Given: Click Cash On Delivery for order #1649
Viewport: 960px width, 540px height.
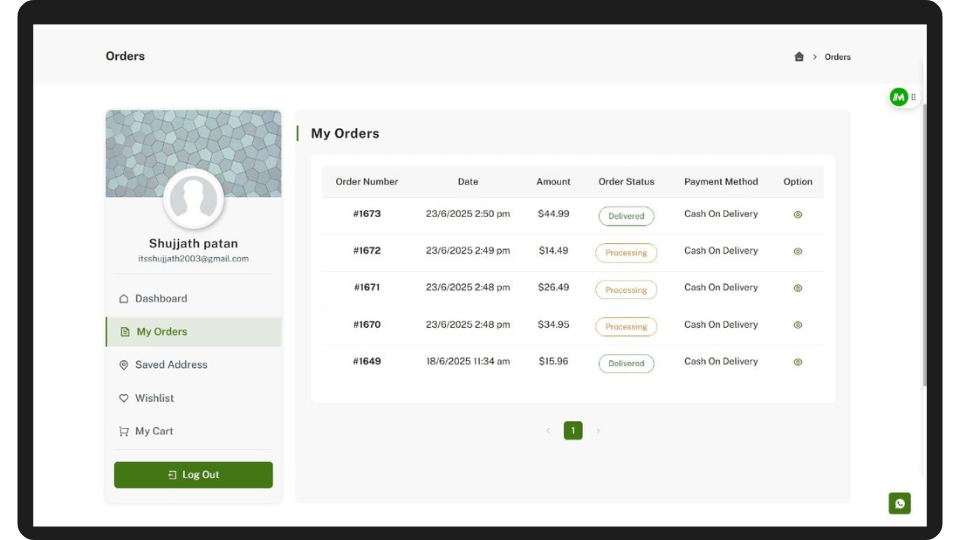Looking at the screenshot, I should coord(721,361).
